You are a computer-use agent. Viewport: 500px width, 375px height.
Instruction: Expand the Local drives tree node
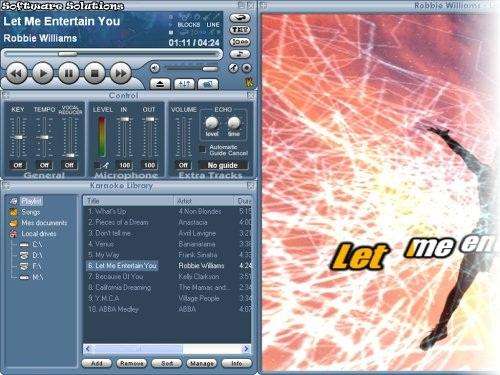point(39,234)
